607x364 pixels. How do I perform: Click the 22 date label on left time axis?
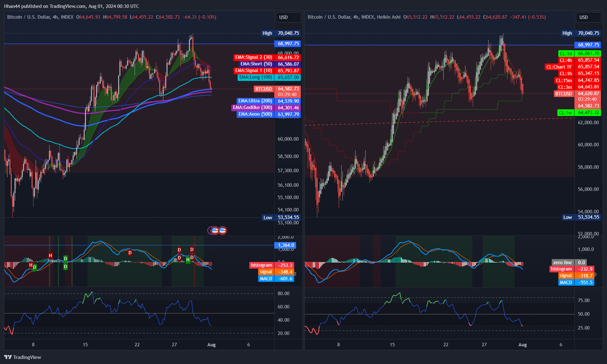click(x=137, y=345)
